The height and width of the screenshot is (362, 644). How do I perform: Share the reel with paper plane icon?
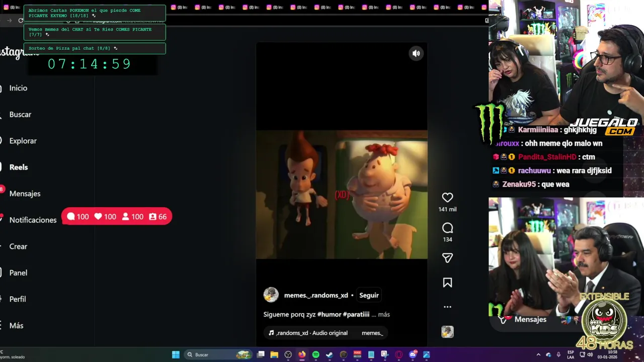(x=447, y=258)
